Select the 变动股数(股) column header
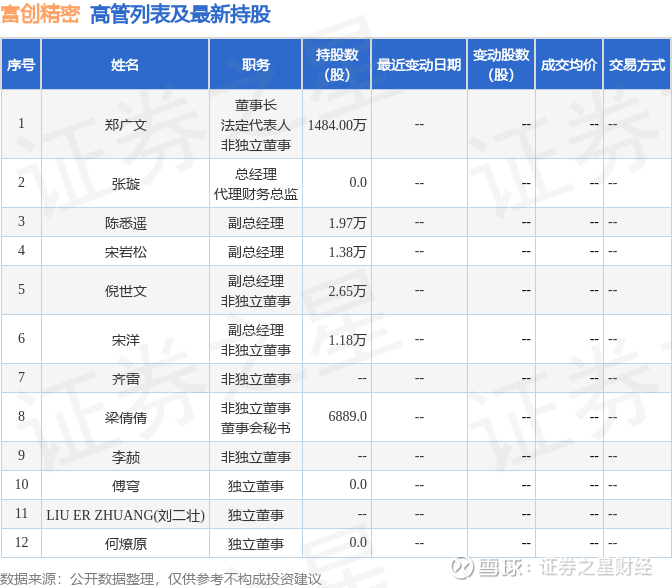Screen dimensions: 672x588 (501, 65)
